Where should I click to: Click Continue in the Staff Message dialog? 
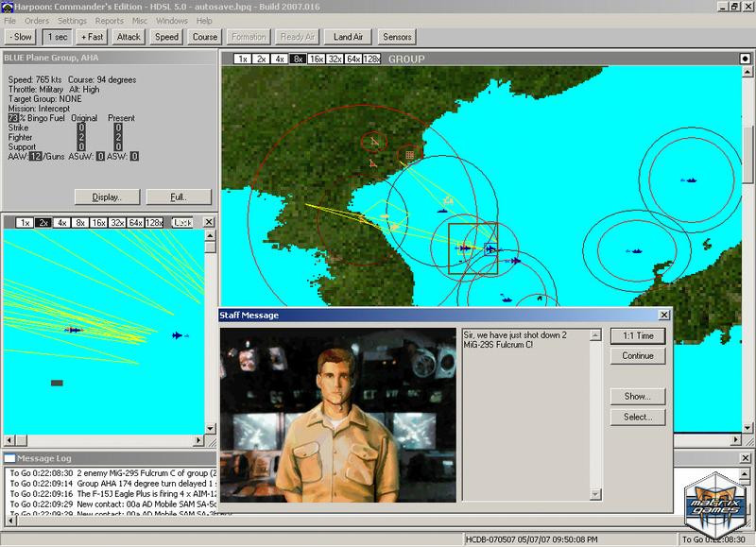pos(638,355)
